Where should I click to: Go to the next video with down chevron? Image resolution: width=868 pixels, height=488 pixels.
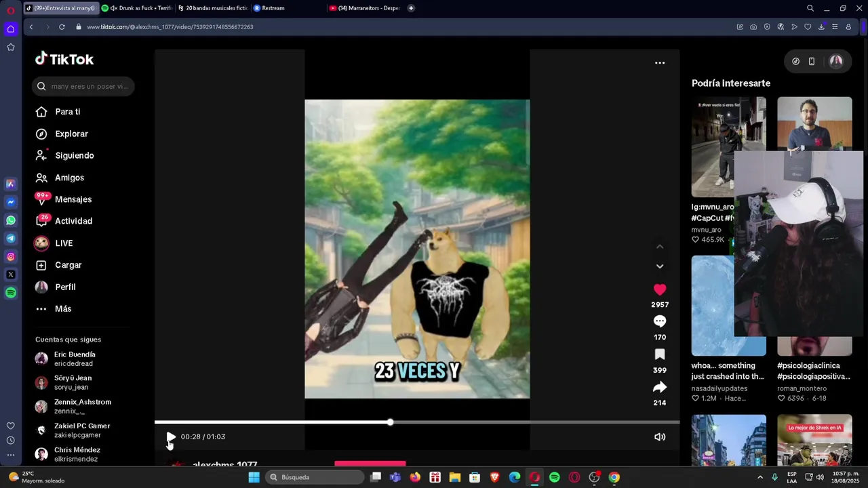coord(660,266)
